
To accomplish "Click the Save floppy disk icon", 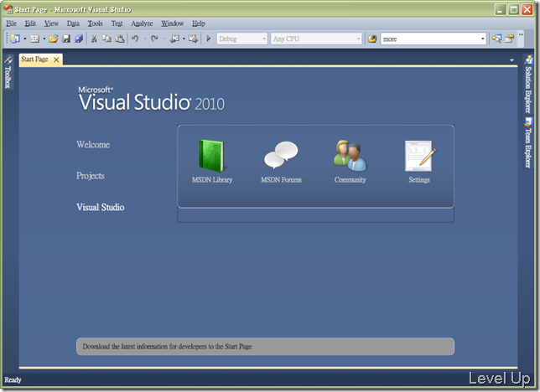I will (66, 39).
